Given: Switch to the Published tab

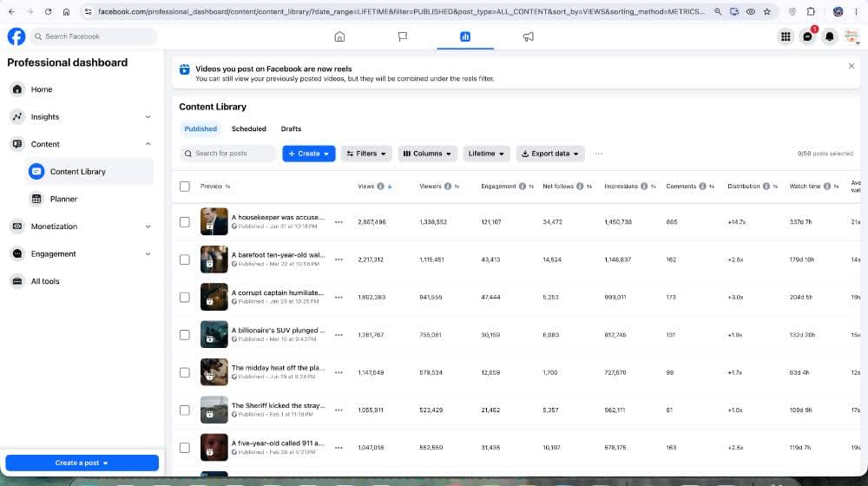Looking at the screenshot, I should (x=201, y=129).
